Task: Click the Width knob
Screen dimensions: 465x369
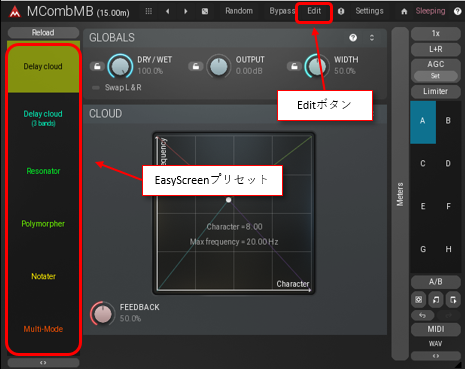Action: 317,66
